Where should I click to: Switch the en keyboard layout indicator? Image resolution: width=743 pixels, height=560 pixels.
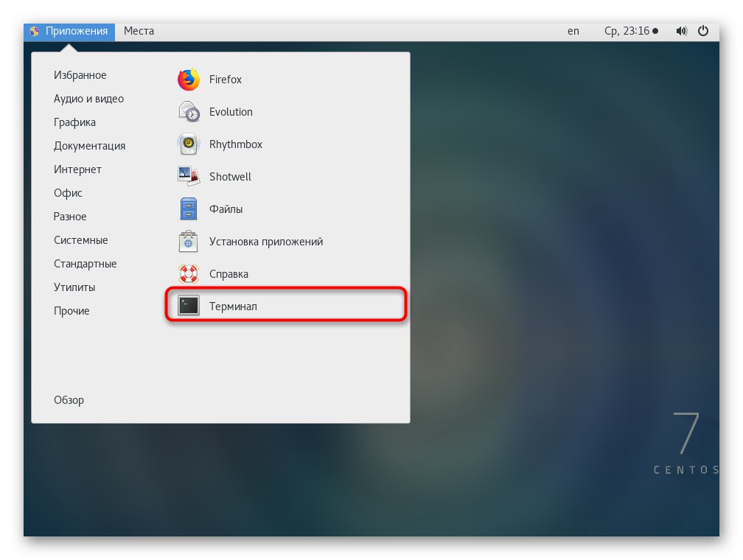[573, 31]
